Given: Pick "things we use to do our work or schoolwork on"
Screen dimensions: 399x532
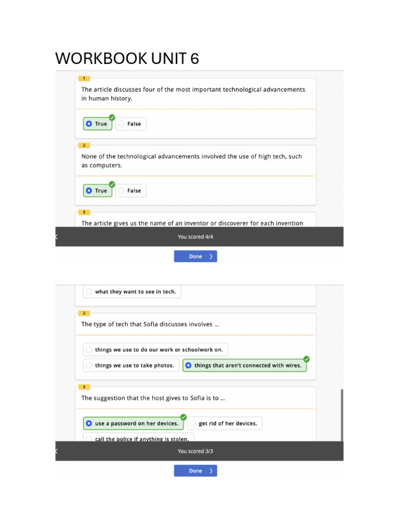Looking at the screenshot, I should tap(155, 350).
